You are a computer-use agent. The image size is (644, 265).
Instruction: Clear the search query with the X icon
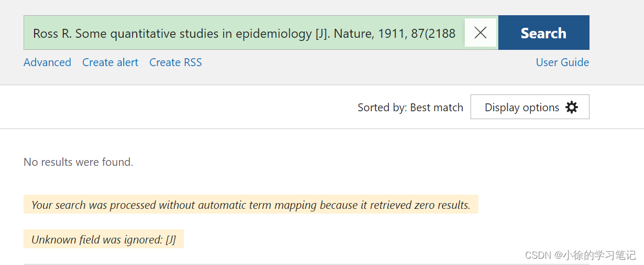point(480,33)
